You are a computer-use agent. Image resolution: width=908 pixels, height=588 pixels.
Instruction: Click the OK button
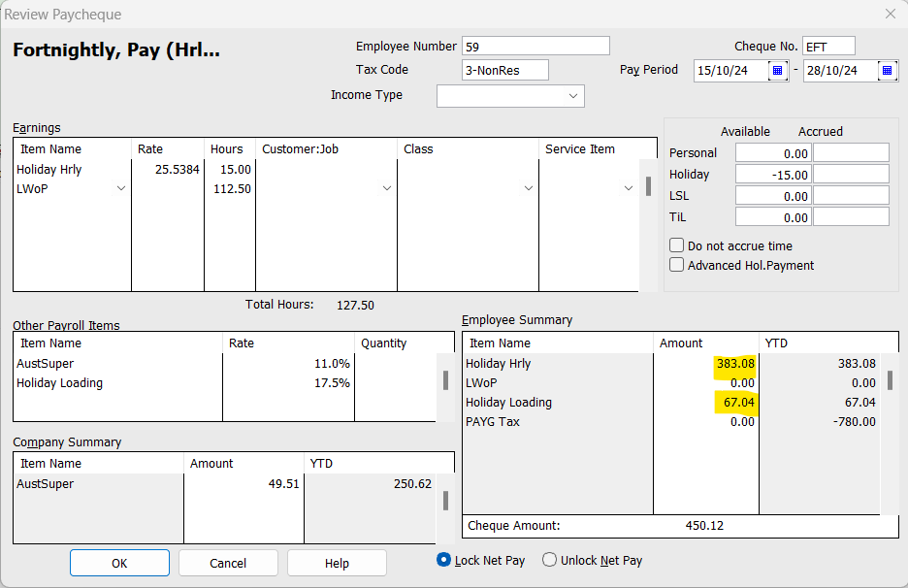point(120,563)
